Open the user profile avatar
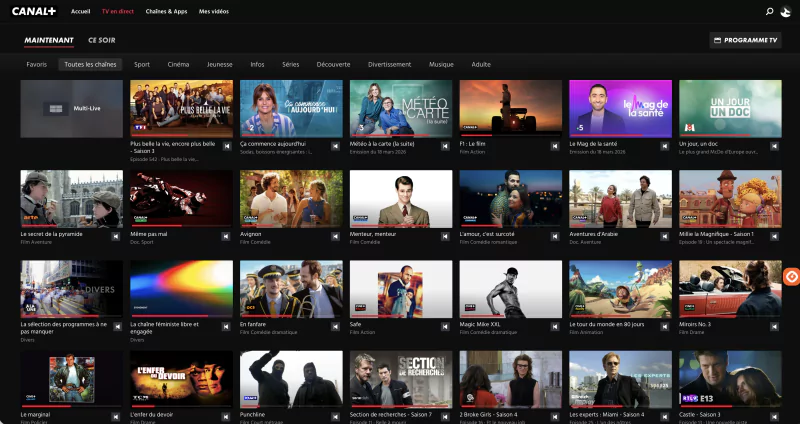Screen dimensions: 800x424 [x=785, y=11]
